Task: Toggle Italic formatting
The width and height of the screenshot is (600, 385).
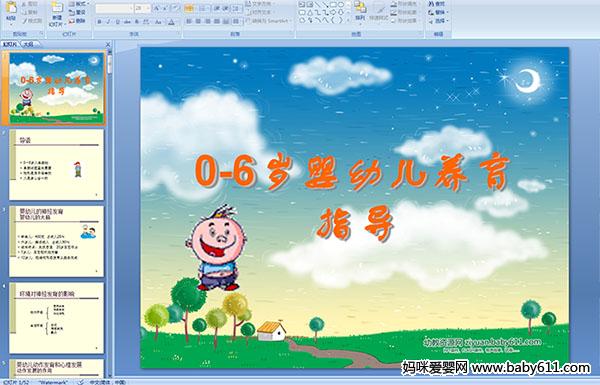Action: coord(108,22)
